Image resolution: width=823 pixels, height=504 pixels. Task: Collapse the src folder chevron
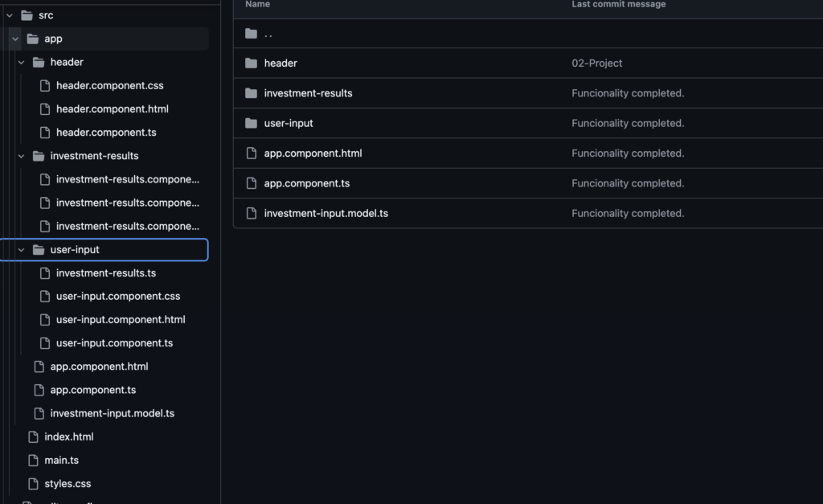pos(10,15)
